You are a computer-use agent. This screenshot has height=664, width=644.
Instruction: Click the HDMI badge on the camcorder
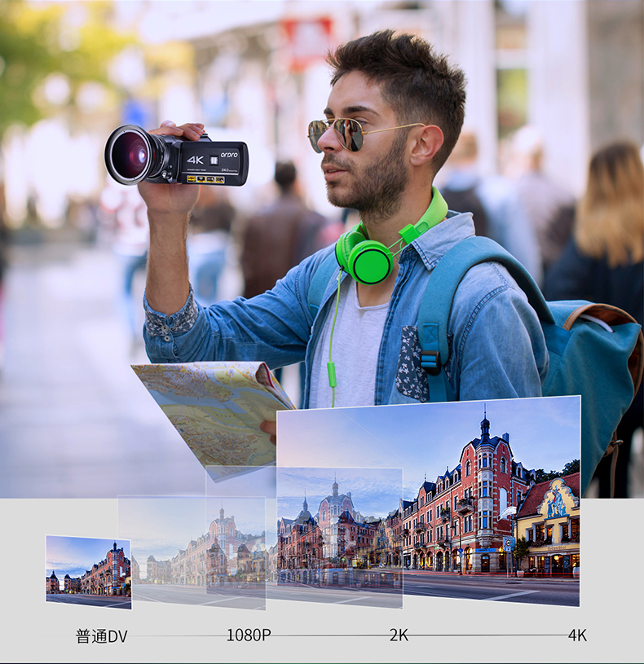pos(192,179)
